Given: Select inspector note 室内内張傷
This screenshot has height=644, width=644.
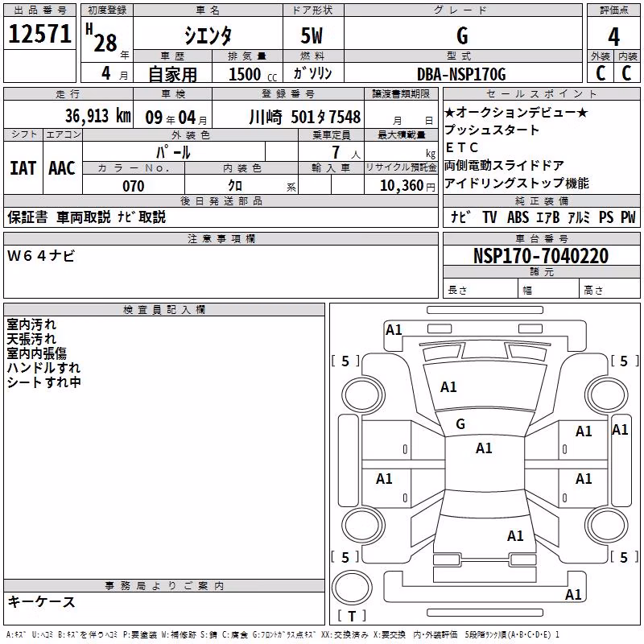Looking at the screenshot, I should (36, 353).
